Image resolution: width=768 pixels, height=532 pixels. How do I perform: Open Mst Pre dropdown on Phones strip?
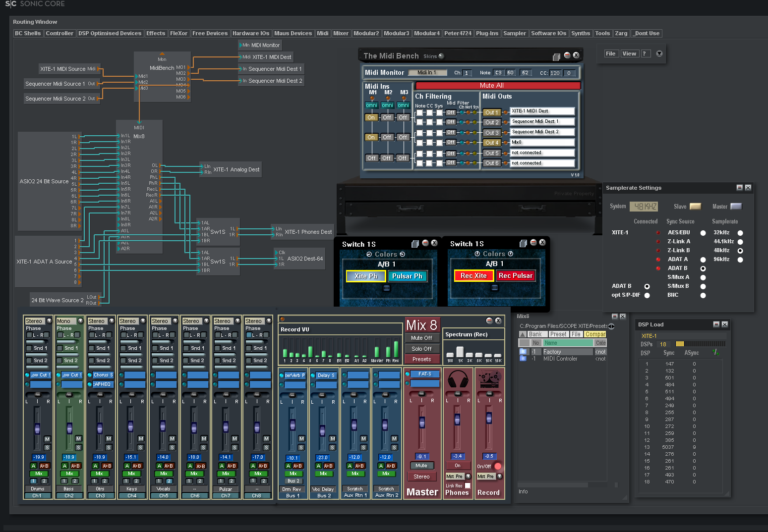[x=468, y=477]
